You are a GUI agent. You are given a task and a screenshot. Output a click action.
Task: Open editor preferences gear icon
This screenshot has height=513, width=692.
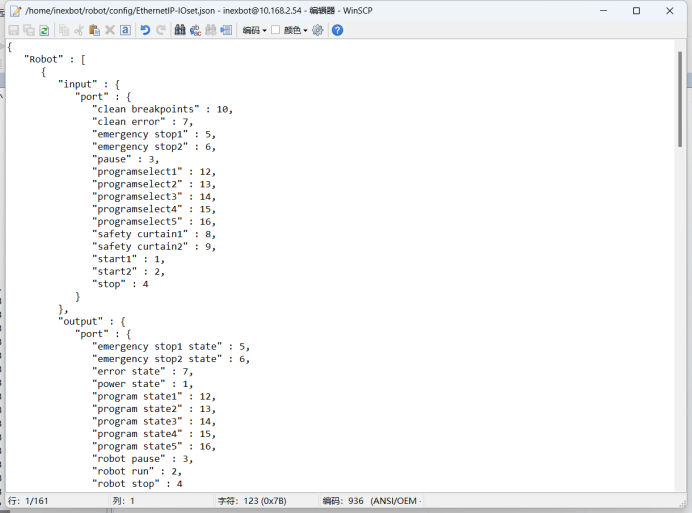(x=318, y=30)
